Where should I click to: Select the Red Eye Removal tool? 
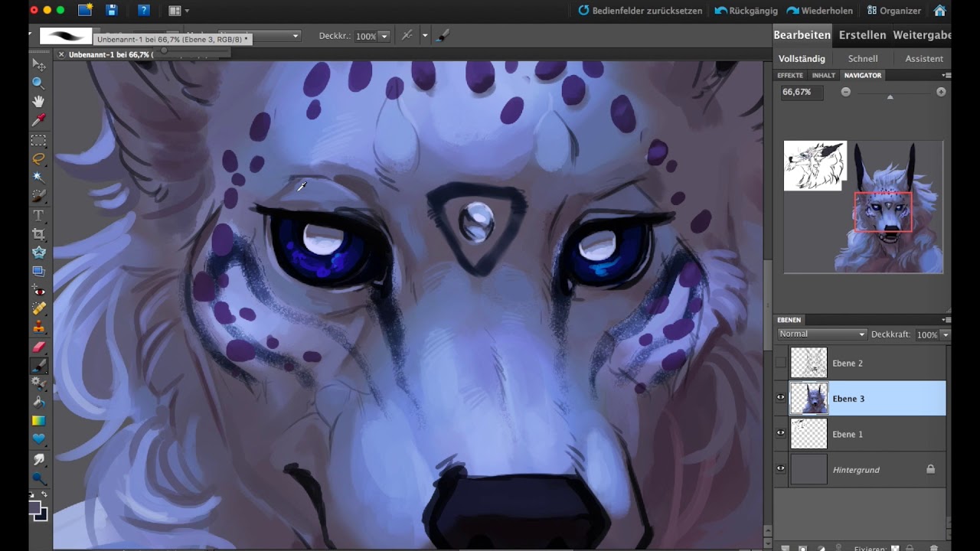point(38,291)
